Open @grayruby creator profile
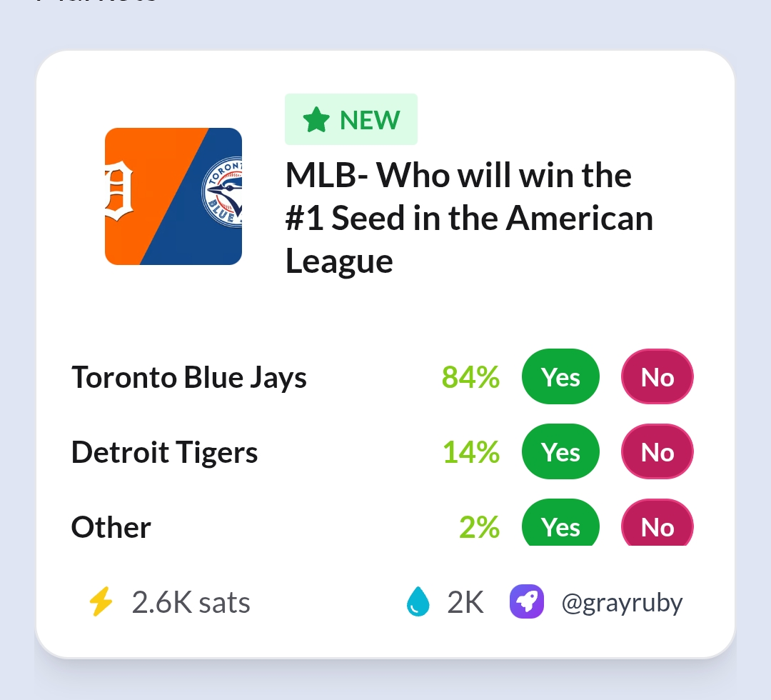 (x=622, y=602)
